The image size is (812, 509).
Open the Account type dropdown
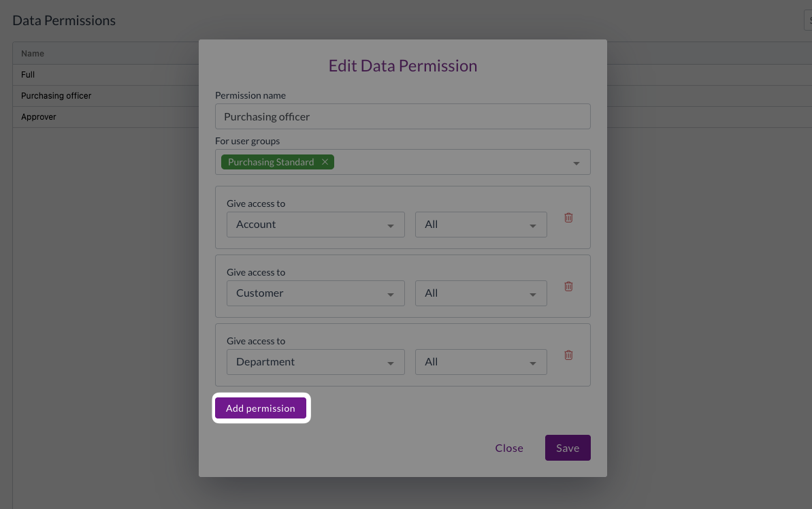[x=315, y=225]
